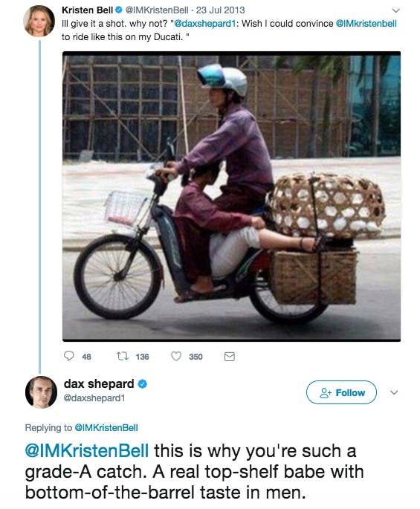Open Kristen Bell's profile avatar
Image resolution: width=420 pixels, height=509 pixels.
[39, 21]
